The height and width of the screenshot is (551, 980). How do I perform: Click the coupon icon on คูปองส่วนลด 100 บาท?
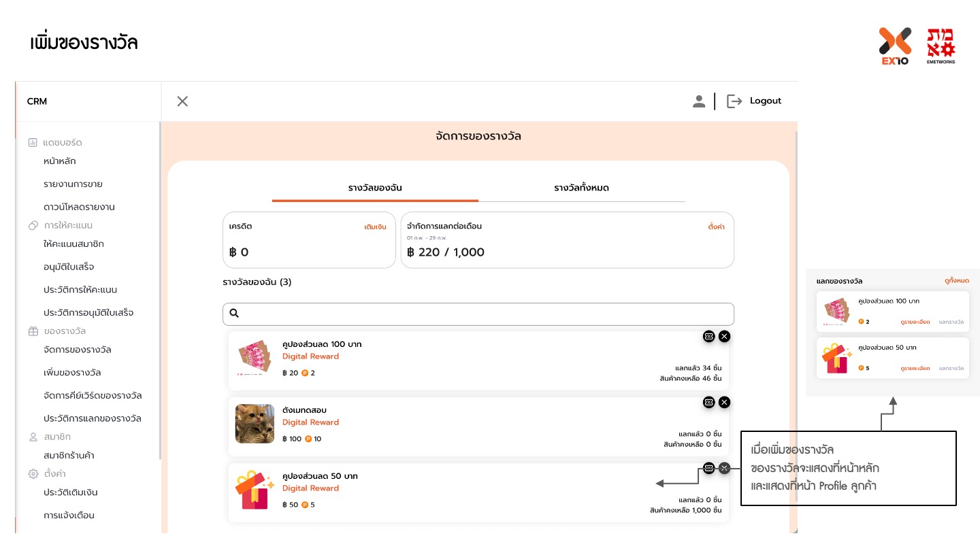pos(708,336)
